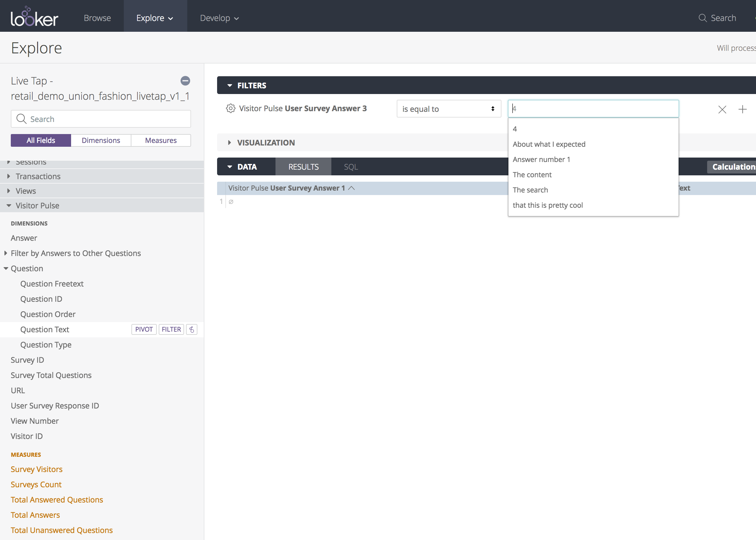The width and height of the screenshot is (756, 540).
Task: Click the field picker search magnifier icon
Action: point(22,119)
